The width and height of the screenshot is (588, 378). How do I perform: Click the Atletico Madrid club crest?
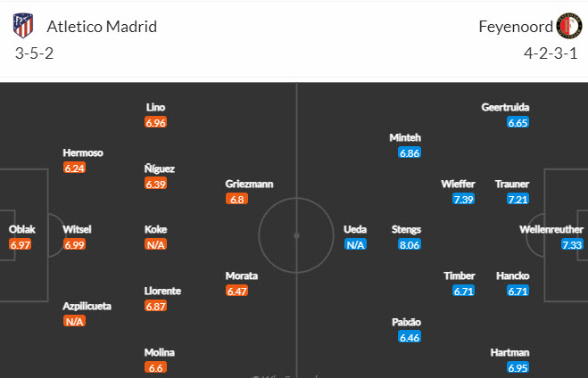[x=23, y=25]
